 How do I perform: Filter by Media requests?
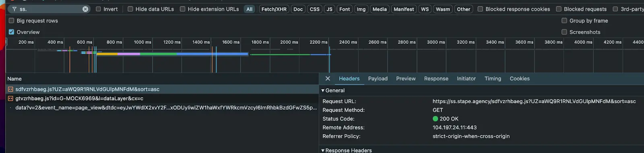380,9
